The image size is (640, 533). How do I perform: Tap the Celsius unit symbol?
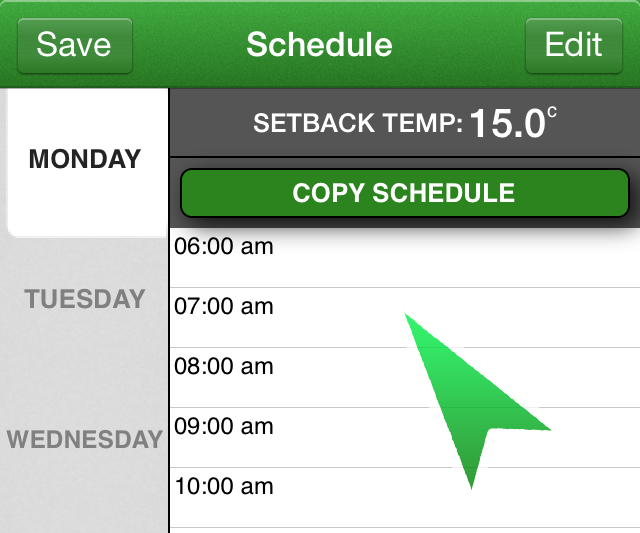point(551,114)
